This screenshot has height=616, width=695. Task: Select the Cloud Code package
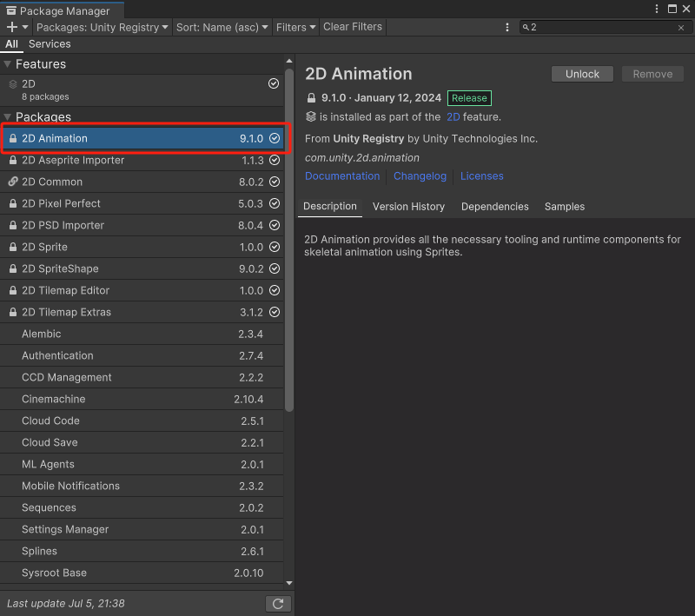coord(142,421)
